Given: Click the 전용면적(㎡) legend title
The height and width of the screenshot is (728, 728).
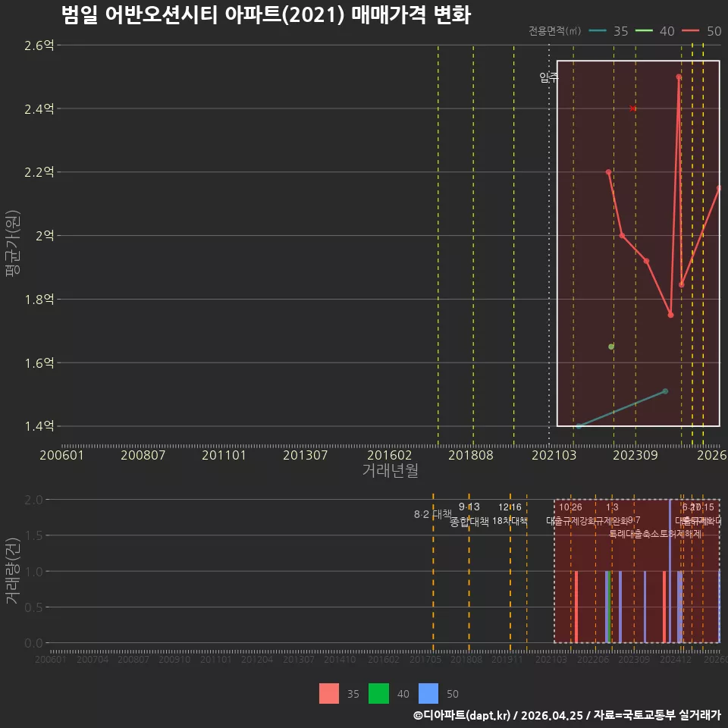Looking at the screenshot, I should pyautogui.click(x=555, y=31).
